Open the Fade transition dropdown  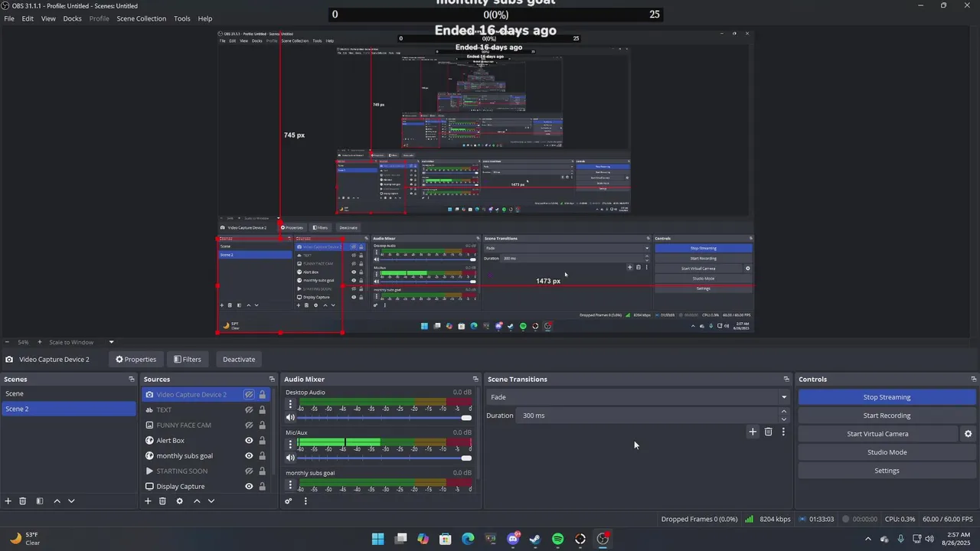pyautogui.click(x=638, y=397)
